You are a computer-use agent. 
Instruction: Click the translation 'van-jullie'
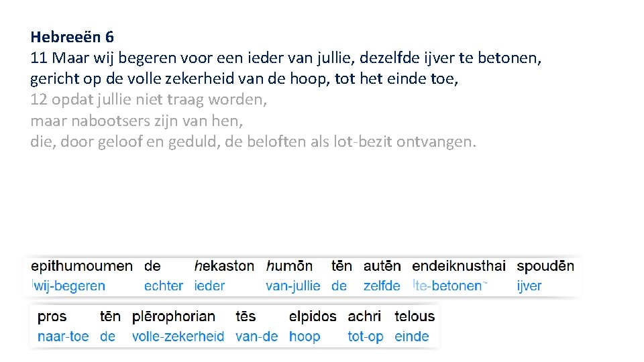pyautogui.click(x=293, y=286)
